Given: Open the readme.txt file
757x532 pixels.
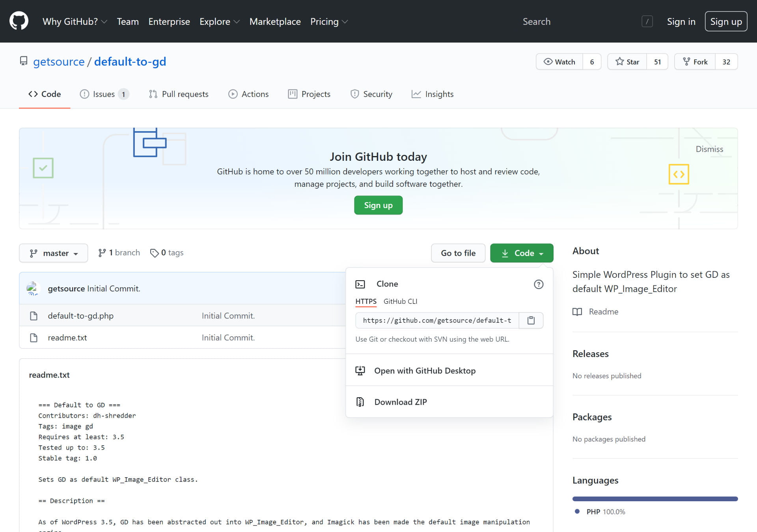Looking at the screenshot, I should (x=67, y=337).
